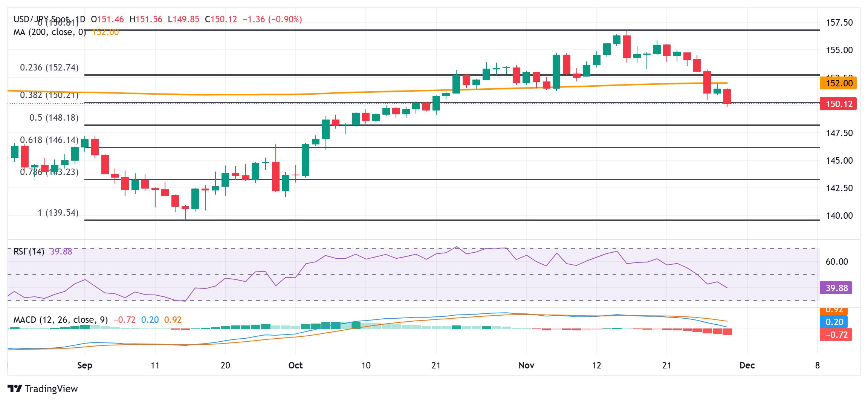Click the orange 152.00 moving average price tag

[838, 83]
